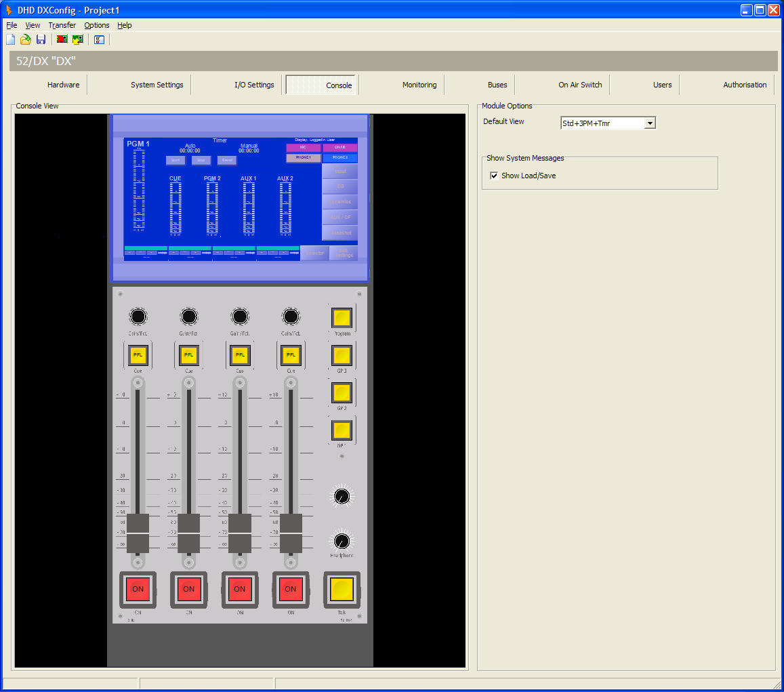
Task: Switch to the Monitoring tab
Action: pyautogui.click(x=419, y=85)
